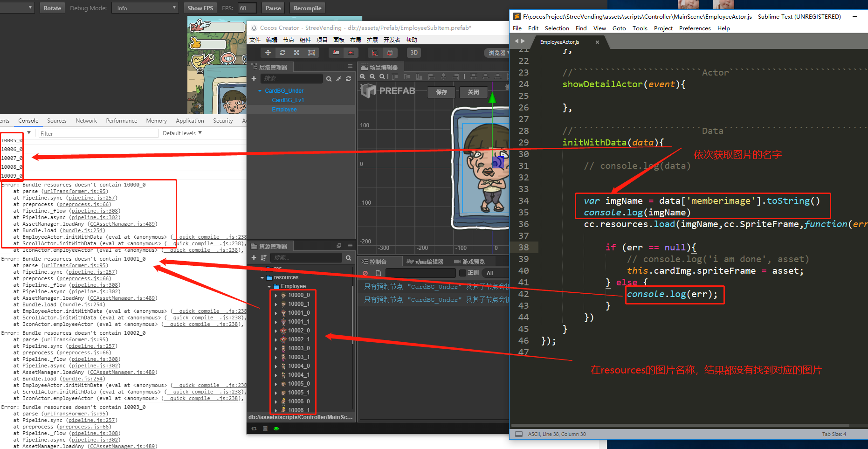Click the Sublime Text status bar panel icon
Screen dimensions: 868x449
(519, 434)
